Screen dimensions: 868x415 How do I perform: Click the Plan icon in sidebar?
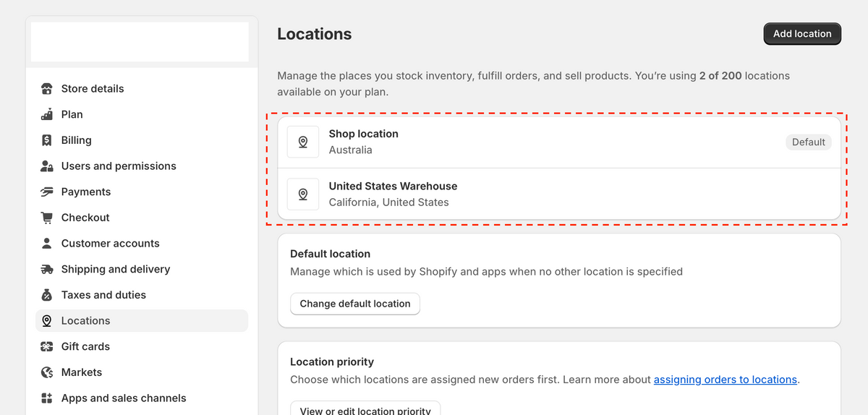47,114
